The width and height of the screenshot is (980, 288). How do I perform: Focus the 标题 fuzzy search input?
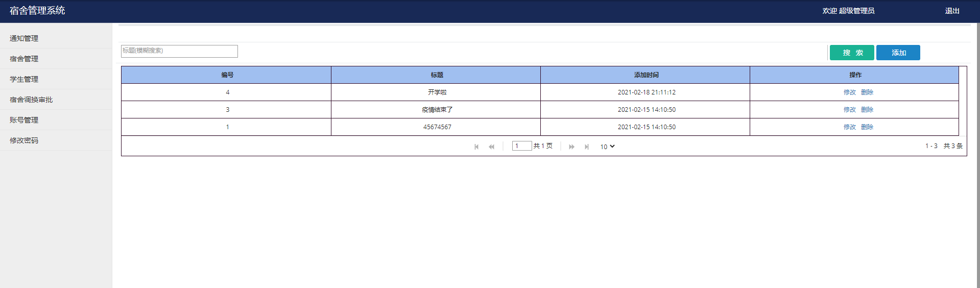coord(179,51)
